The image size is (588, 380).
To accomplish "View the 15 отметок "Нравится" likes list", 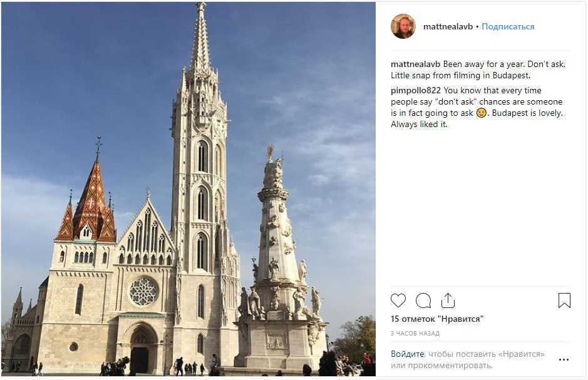I will point(437,319).
